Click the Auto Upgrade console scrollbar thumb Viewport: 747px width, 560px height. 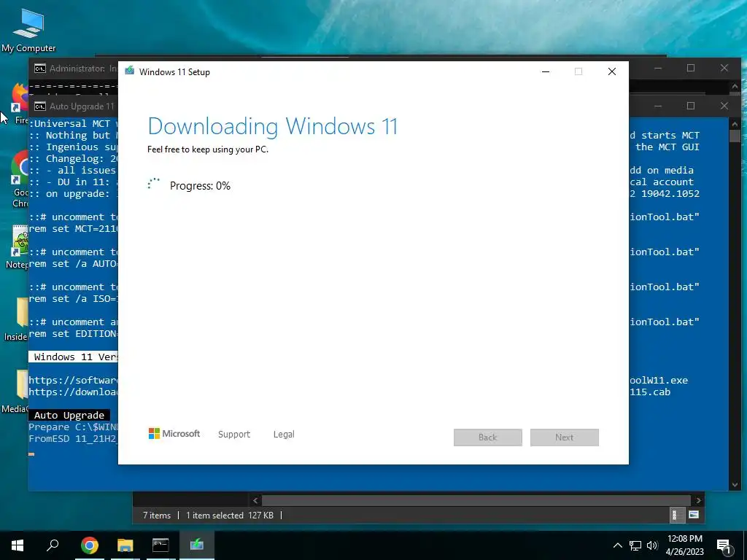click(735, 136)
